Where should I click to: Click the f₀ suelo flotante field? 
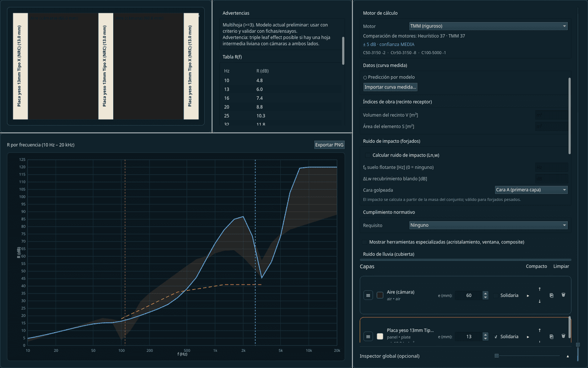pyautogui.click(x=551, y=167)
